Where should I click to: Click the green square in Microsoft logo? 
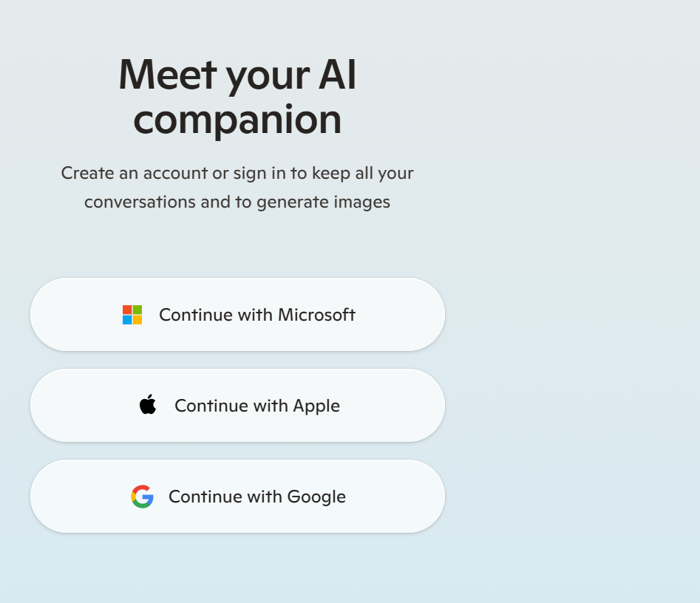click(137, 310)
